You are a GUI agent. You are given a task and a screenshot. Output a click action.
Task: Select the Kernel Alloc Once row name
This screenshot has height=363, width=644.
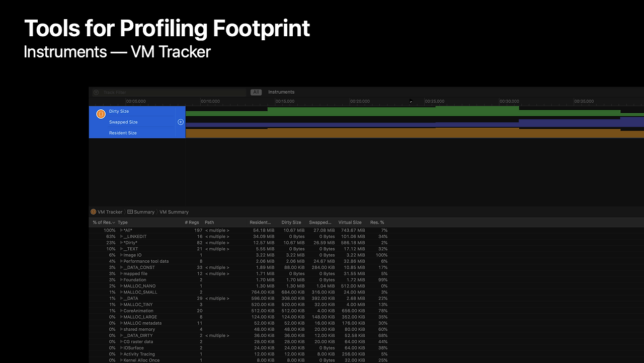[142, 360]
